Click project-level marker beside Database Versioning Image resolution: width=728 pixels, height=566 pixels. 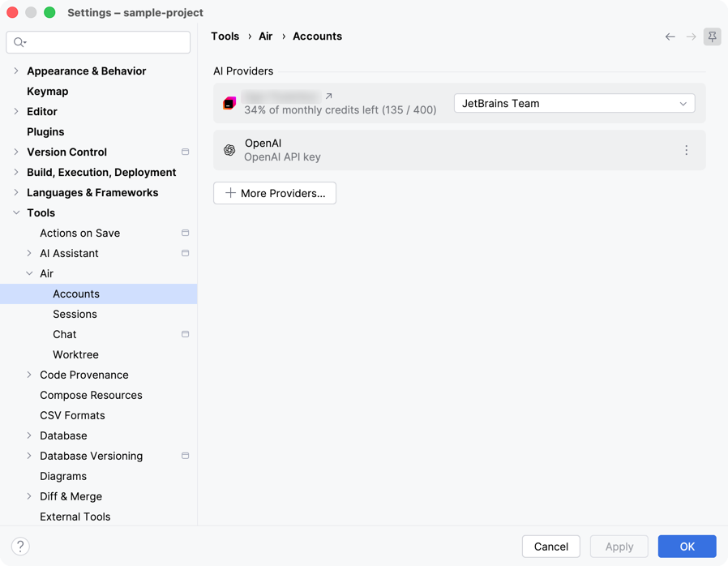(186, 456)
